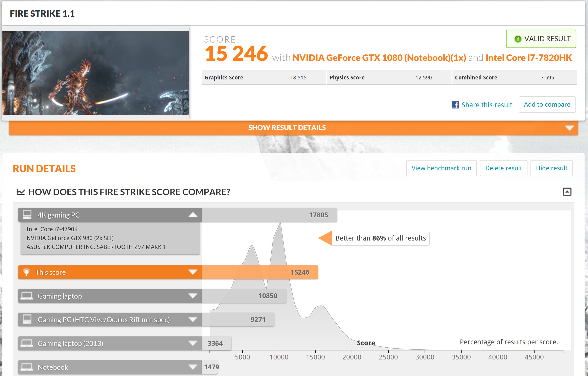The image size is (588, 376).
Task: Click the Facebook icon beside Share this result
Action: click(x=455, y=105)
